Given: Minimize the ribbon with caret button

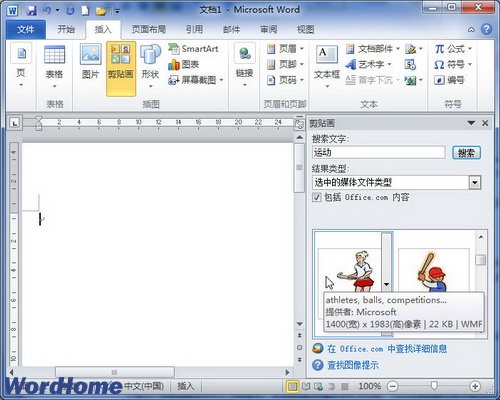Looking at the screenshot, I should pos(471,30).
